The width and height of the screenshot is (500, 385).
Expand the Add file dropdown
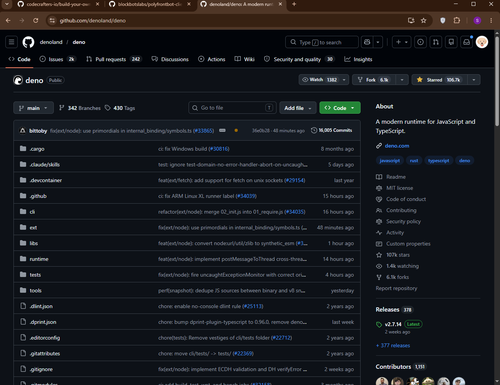pos(298,108)
